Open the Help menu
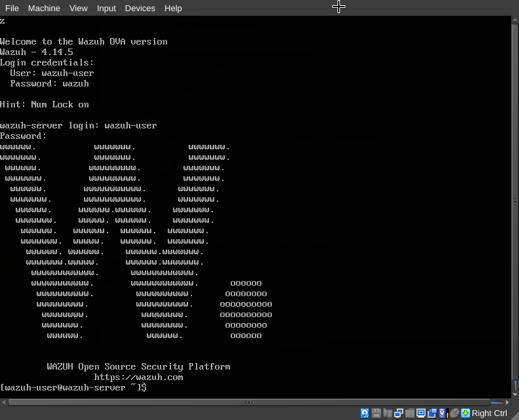519x420 pixels. tap(173, 9)
